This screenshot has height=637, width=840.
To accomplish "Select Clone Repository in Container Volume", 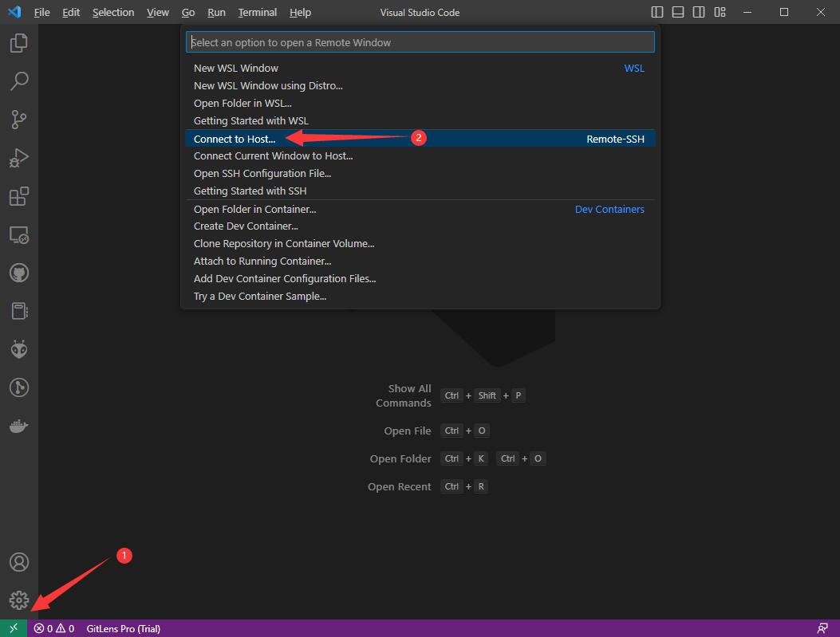I will coord(420,244).
